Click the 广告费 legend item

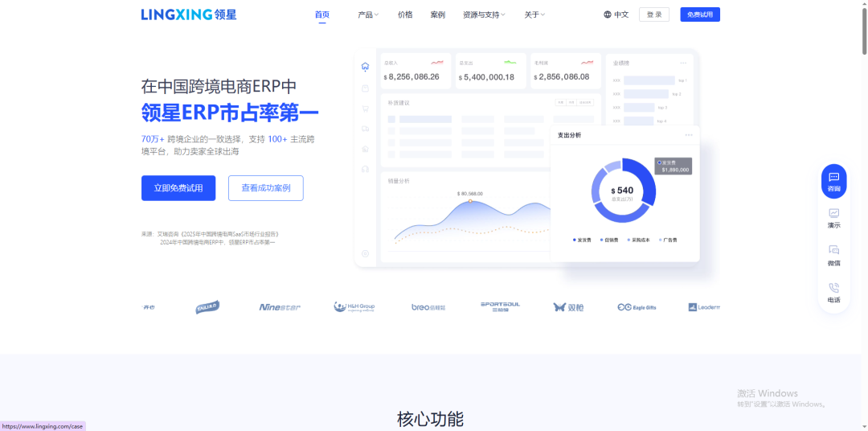coord(668,240)
